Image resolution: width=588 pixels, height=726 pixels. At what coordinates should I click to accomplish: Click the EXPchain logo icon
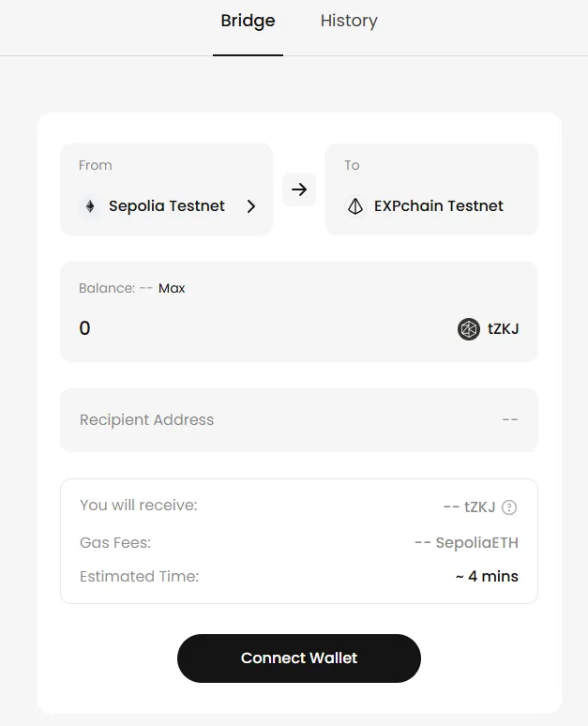click(355, 206)
